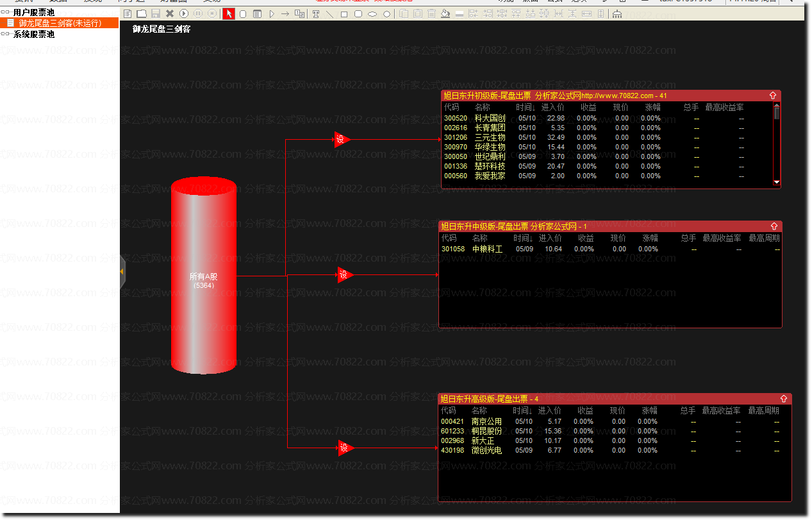Select the rectangle shape tool
The width and height of the screenshot is (812, 520).
(x=344, y=13)
